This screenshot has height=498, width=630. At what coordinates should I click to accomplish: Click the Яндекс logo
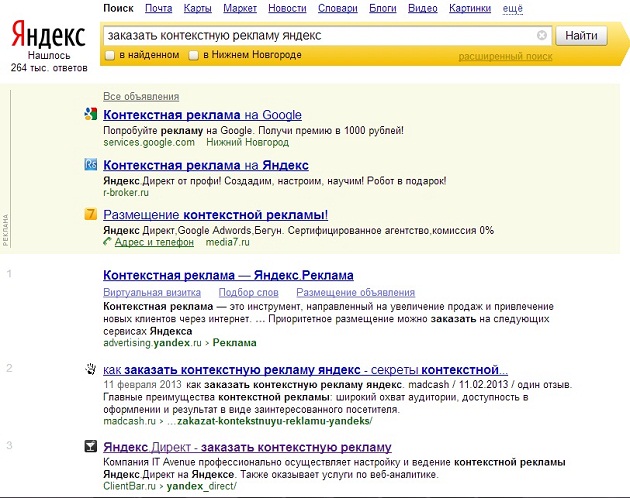48,34
